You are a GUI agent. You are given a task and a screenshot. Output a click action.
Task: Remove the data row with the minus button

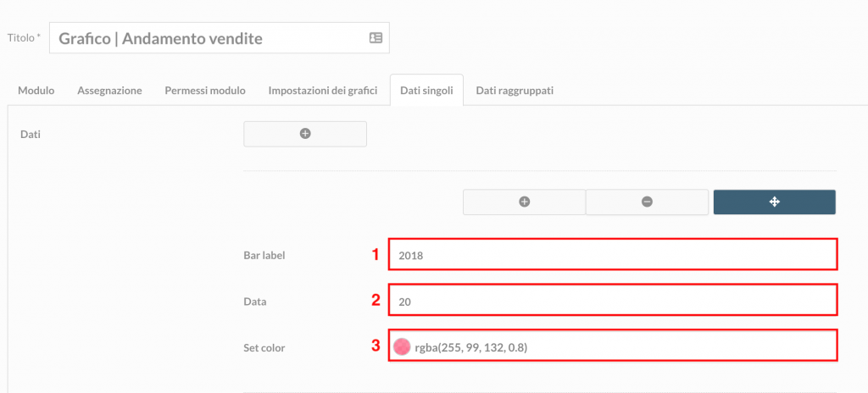click(647, 202)
